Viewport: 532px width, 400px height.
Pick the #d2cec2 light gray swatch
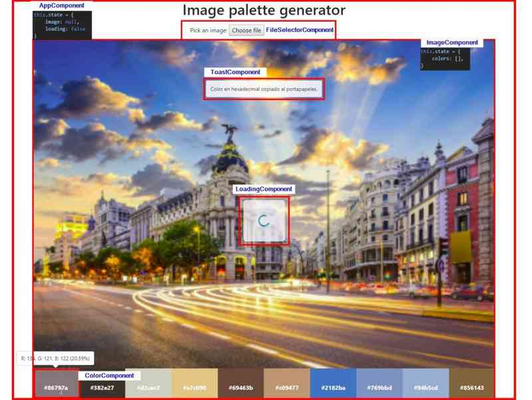click(x=148, y=383)
